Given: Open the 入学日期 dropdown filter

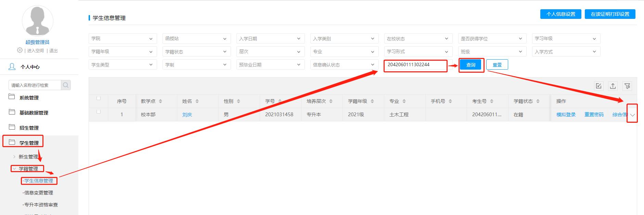Looking at the screenshot, I should click(x=270, y=39).
